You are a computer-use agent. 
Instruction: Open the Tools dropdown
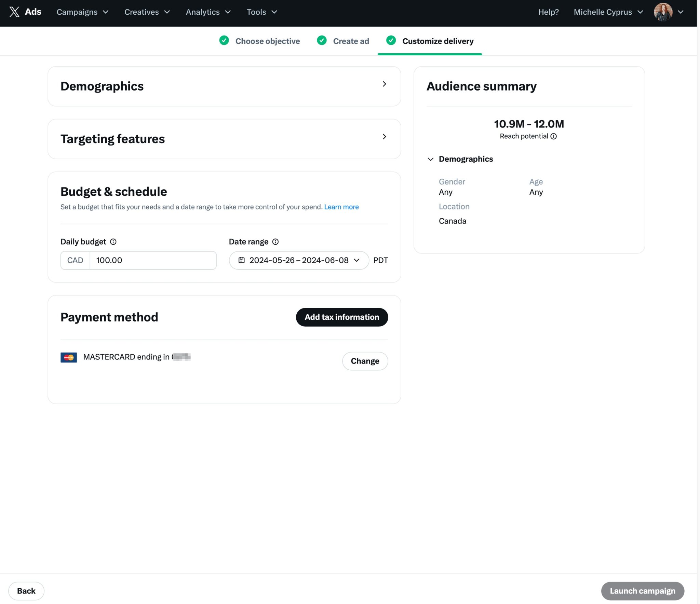tap(261, 12)
